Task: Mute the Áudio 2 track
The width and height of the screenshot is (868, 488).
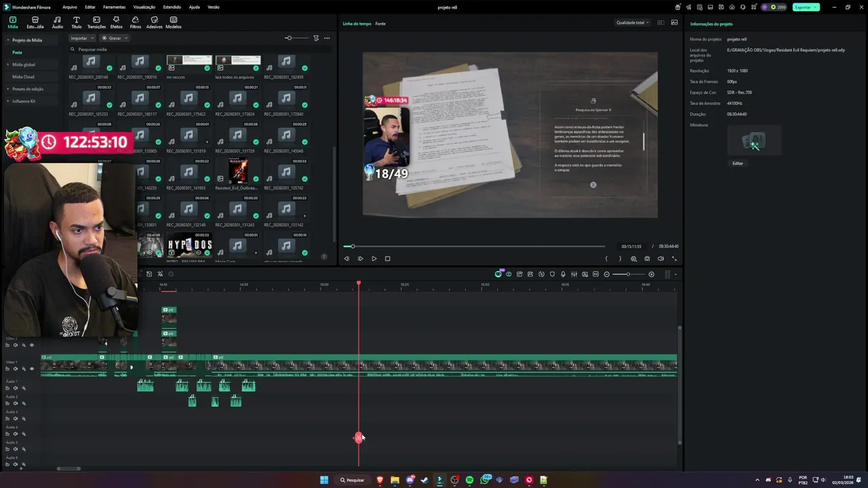Action: 15,403
